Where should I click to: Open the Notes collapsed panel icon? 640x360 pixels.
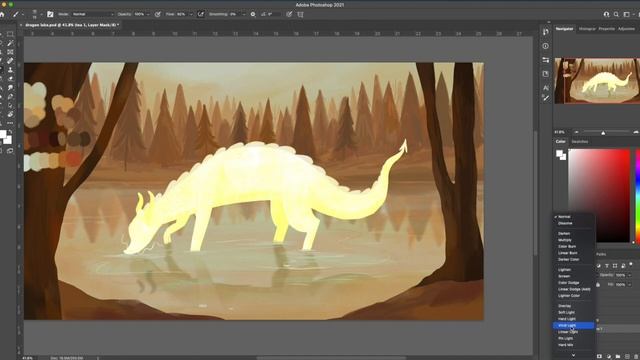[x=546, y=74]
